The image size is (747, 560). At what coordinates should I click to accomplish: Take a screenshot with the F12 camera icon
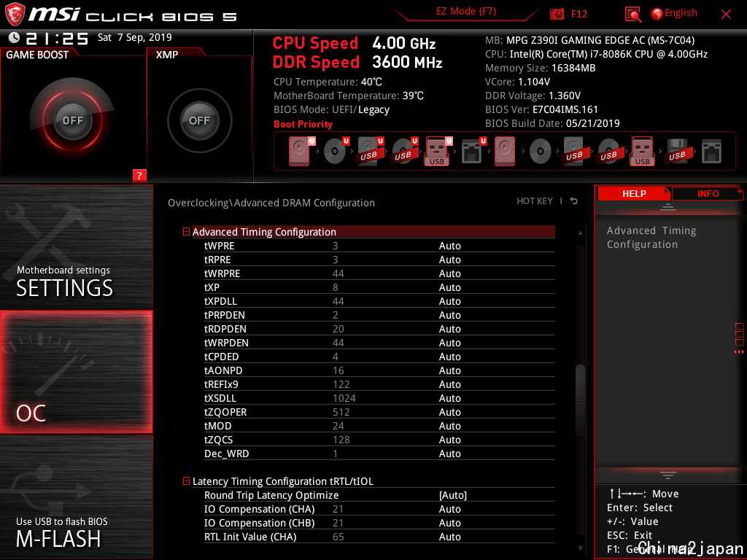557,15
